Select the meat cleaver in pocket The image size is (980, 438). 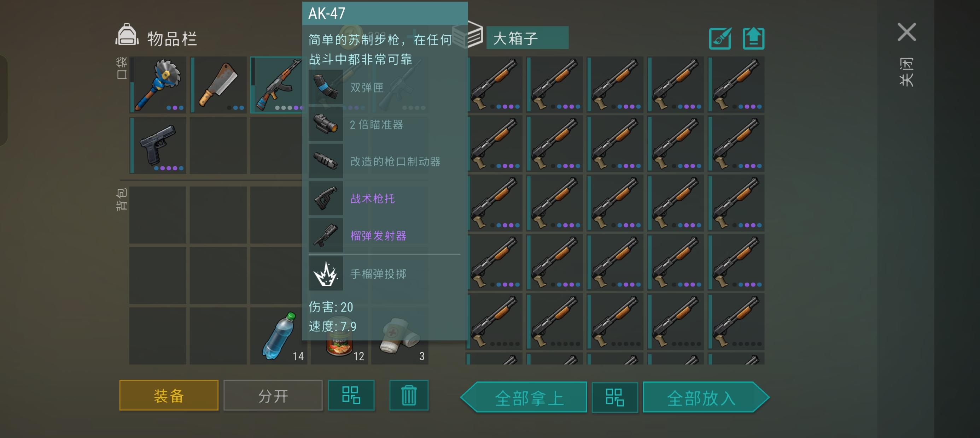[218, 84]
